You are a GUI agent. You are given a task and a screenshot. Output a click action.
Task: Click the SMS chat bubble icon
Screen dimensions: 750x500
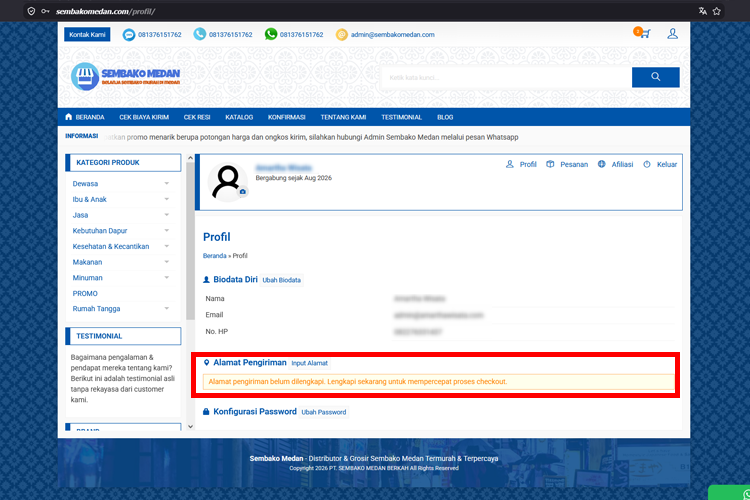click(129, 34)
